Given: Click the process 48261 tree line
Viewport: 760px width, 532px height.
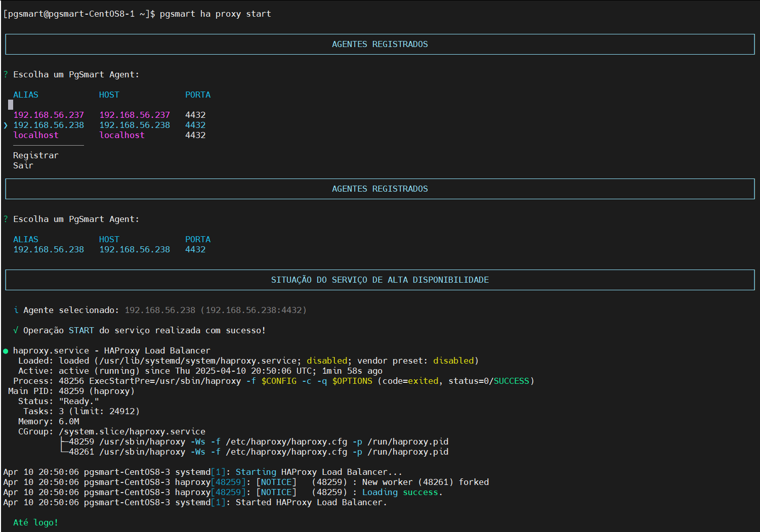Looking at the screenshot, I should 255,452.
